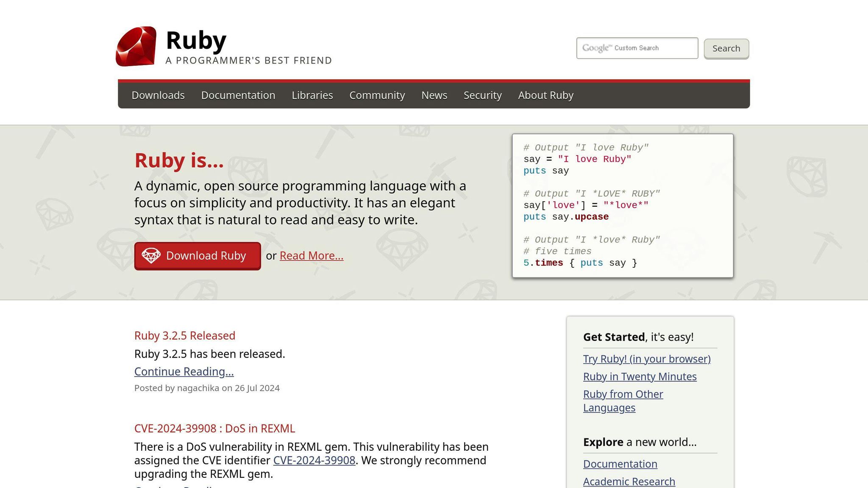This screenshot has height=488, width=868.
Task: Open Try Ruby in your browser
Action: click(647, 359)
